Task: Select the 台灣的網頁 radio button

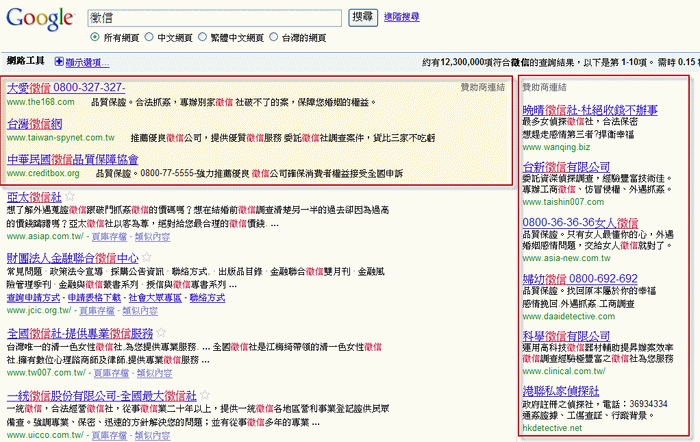Action: pos(274,37)
